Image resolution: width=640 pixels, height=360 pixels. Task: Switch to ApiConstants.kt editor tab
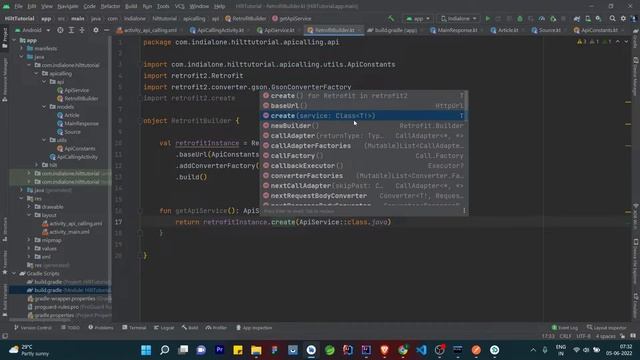(596, 30)
